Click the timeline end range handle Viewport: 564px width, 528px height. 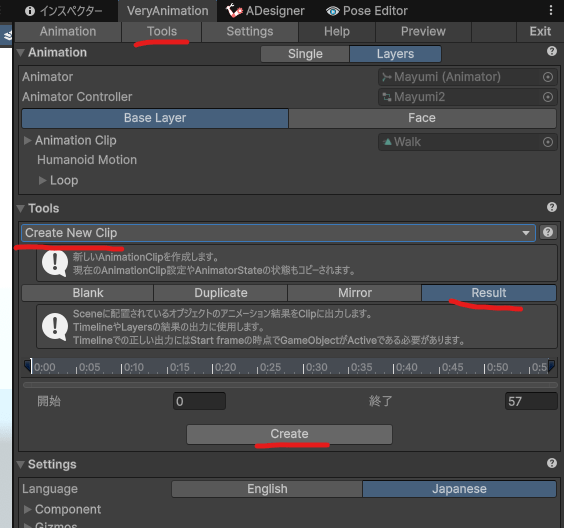pyautogui.click(x=551, y=366)
